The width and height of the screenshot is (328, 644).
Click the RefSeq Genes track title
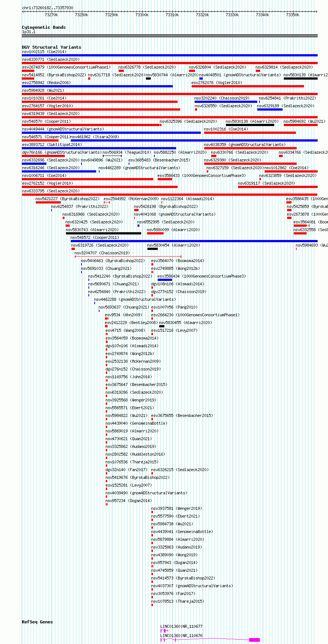[37, 622]
